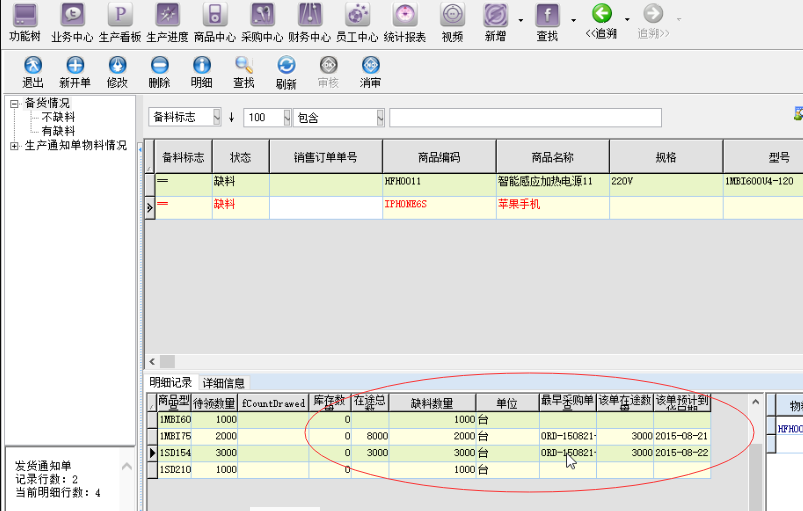The image size is (803, 511).
Task: Click fCountDrawed column header
Action: pos(273,403)
